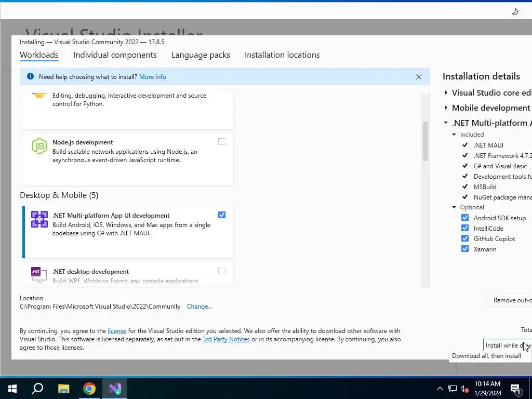Select the Development tools included item
This screenshot has height=399, width=532.
502,177
